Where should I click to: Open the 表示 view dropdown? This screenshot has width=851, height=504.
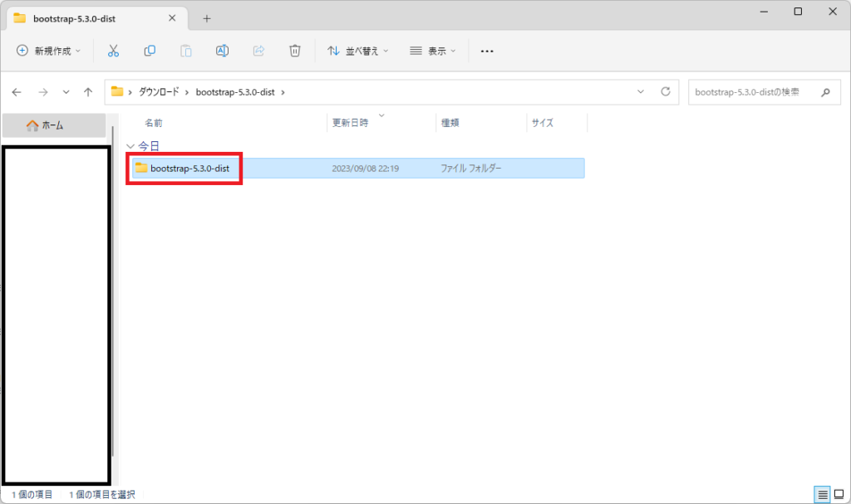(x=432, y=51)
